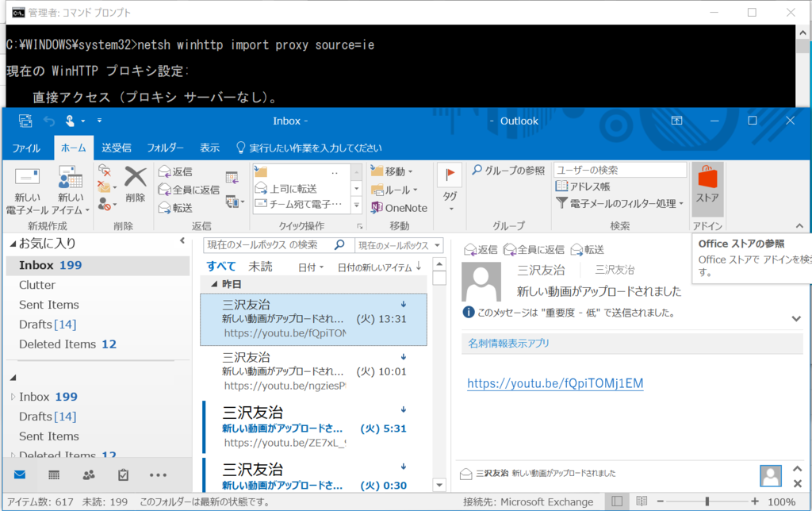Click the send/receive all folders quick access icon
Screen dimensions: 812x511
pos(25,121)
